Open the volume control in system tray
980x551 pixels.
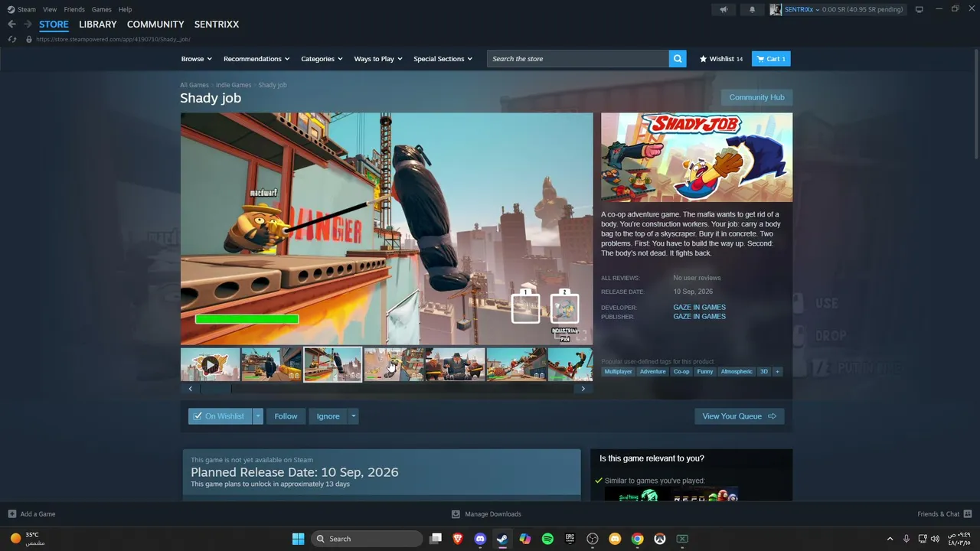coord(936,539)
